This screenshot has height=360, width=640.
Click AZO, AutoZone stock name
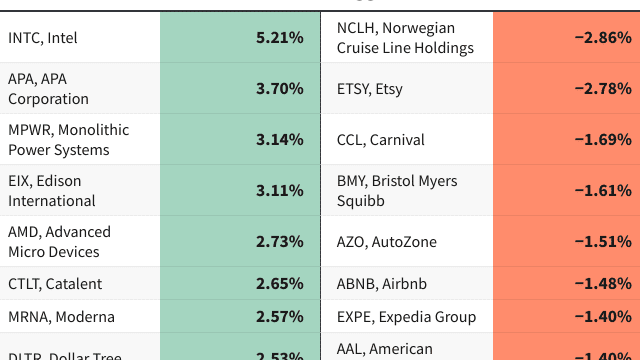(387, 242)
